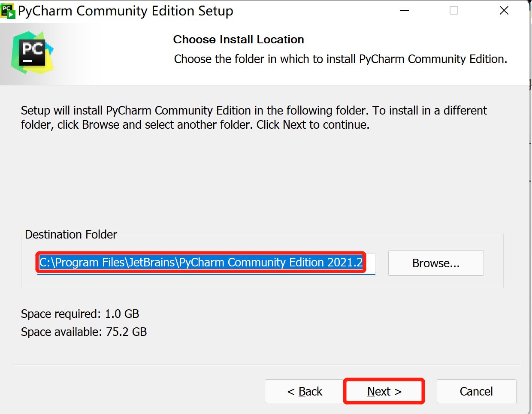Click 'Space required: 1.0 GB' text

[80, 314]
